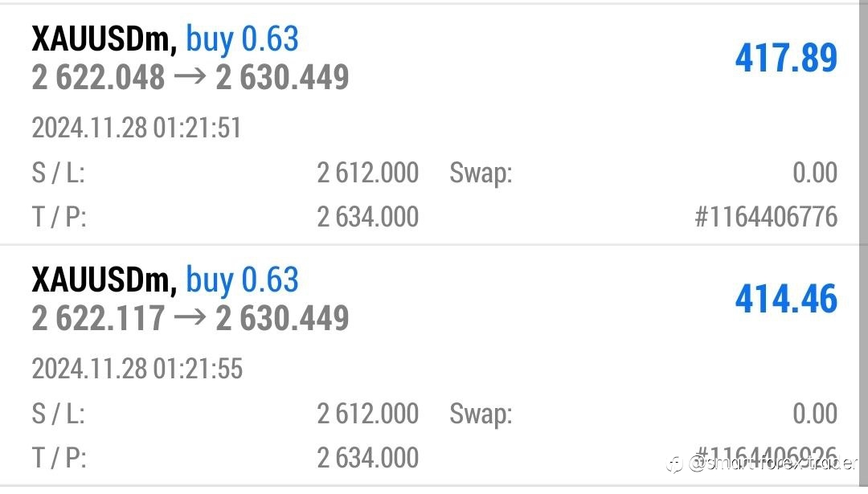Tap the 417.89 profit value

786,58
